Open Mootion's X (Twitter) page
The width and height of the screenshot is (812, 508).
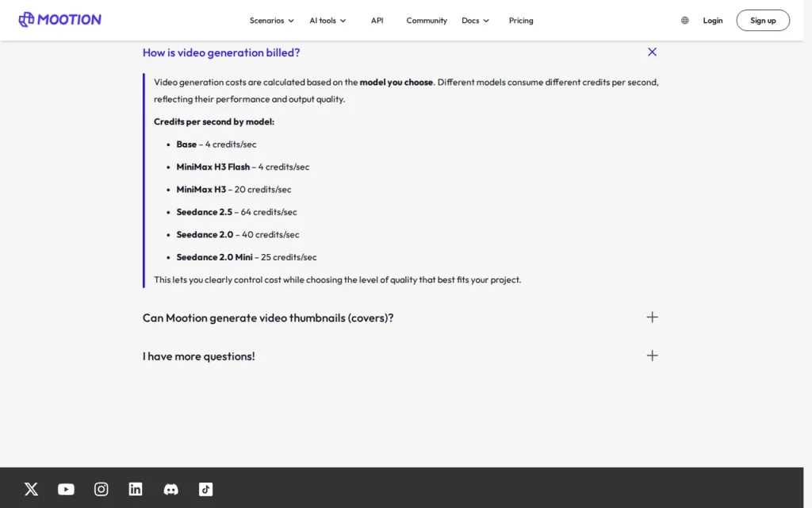(31, 489)
